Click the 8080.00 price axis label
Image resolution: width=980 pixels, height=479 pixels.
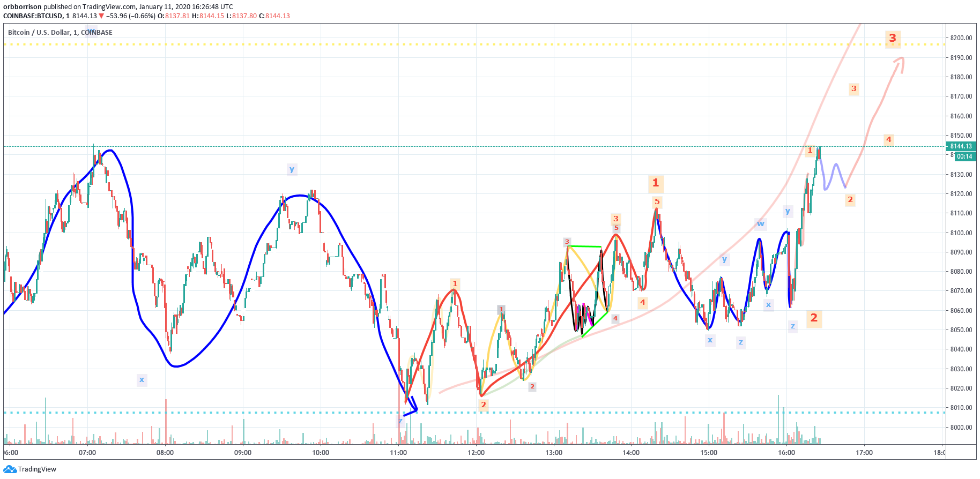[961, 272]
